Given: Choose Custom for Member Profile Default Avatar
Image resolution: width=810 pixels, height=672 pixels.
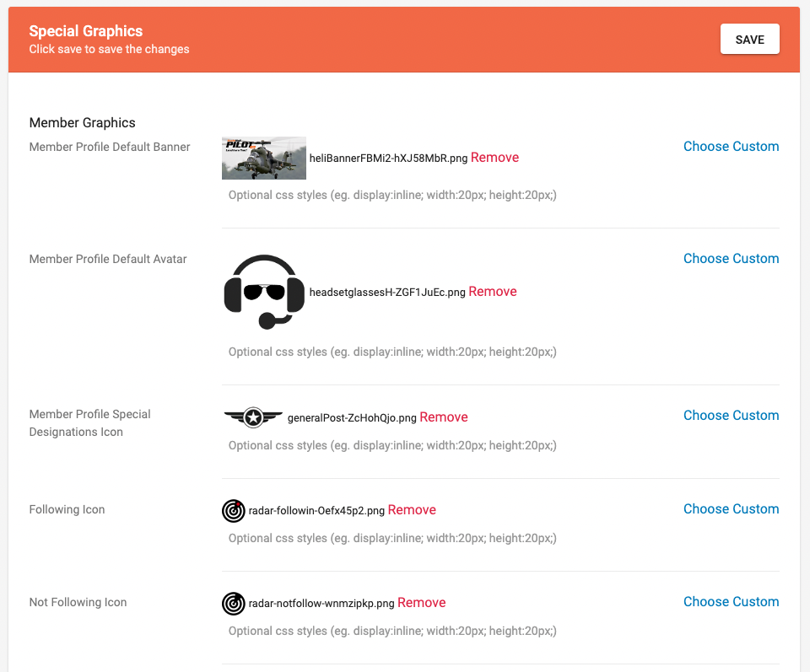Looking at the screenshot, I should tap(731, 259).
